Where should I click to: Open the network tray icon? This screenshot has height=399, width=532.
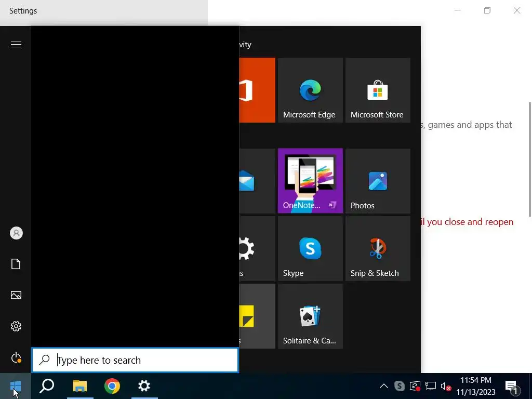click(x=431, y=386)
